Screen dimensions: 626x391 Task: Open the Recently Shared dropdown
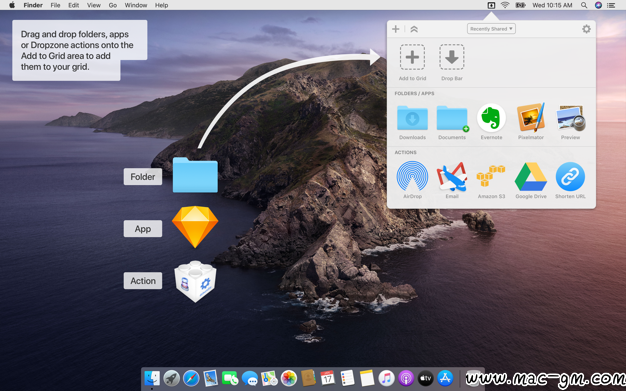(x=491, y=29)
